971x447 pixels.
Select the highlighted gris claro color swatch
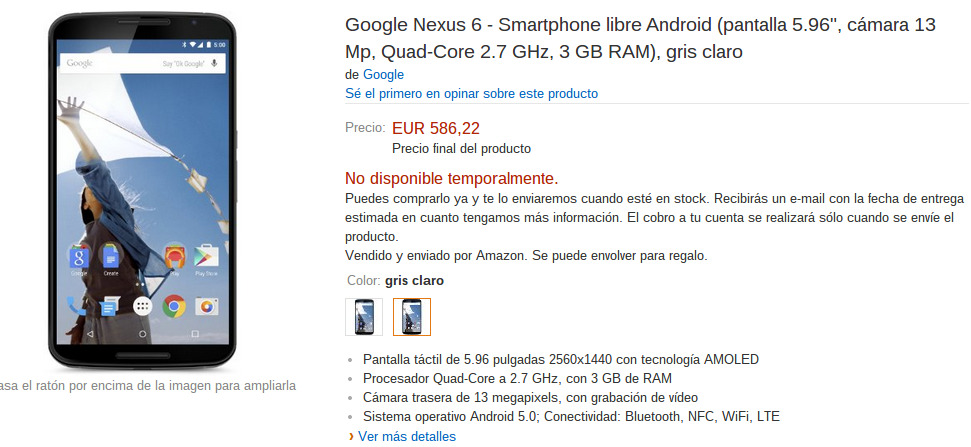point(412,317)
